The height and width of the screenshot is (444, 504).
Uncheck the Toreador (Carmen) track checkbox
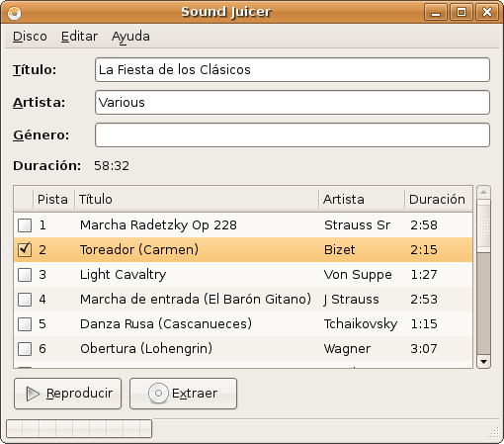click(x=25, y=249)
